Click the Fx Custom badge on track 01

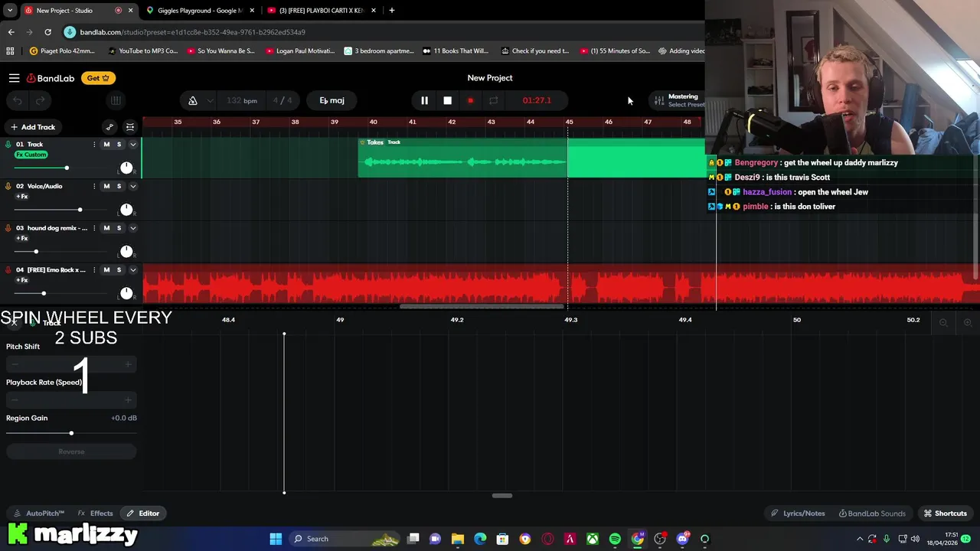31,155
